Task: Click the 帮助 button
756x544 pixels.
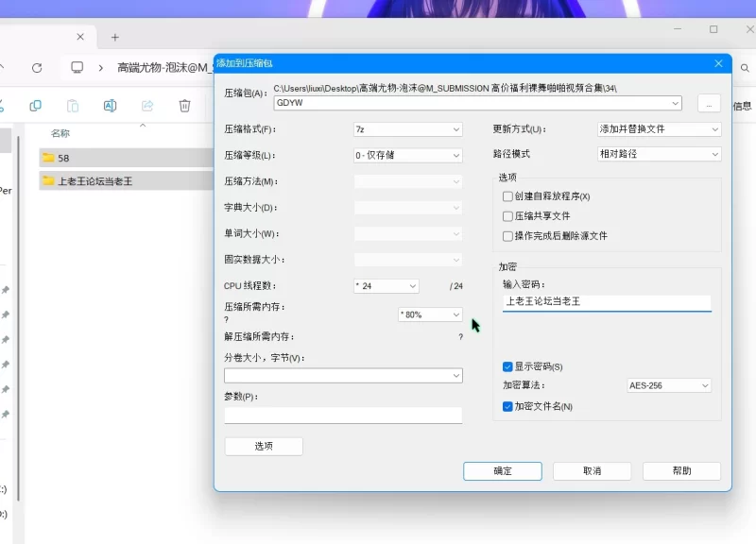Action: [x=681, y=470]
